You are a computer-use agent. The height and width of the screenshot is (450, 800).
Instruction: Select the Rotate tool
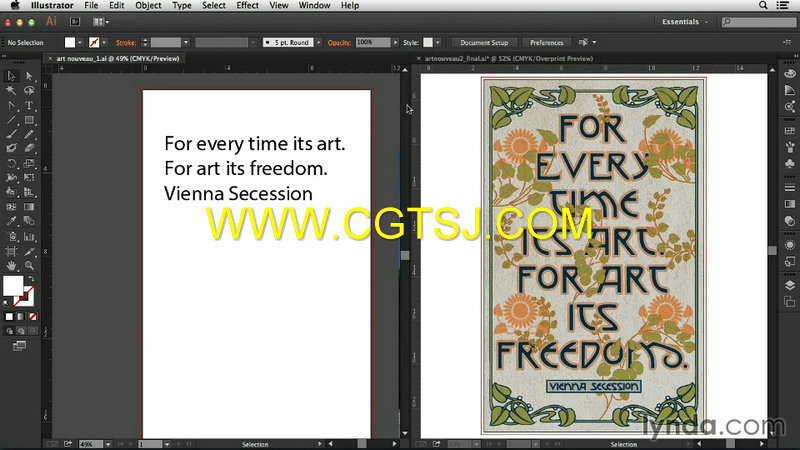(x=11, y=163)
